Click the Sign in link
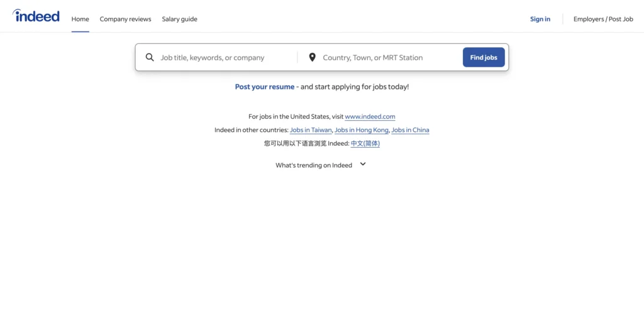The width and height of the screenshot is (644, 313). pos(540,19)
